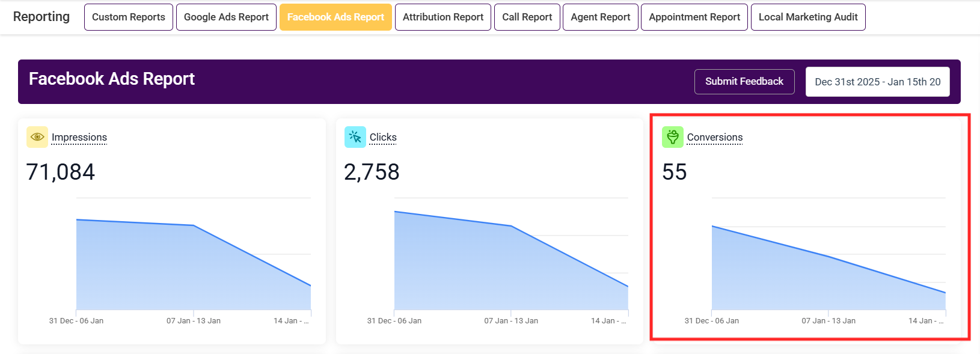The height and width of the screenshot is (354, 980).
Task: Click the Clicks cursor icon
Action: pyautogui.click(x=355, y=137)
